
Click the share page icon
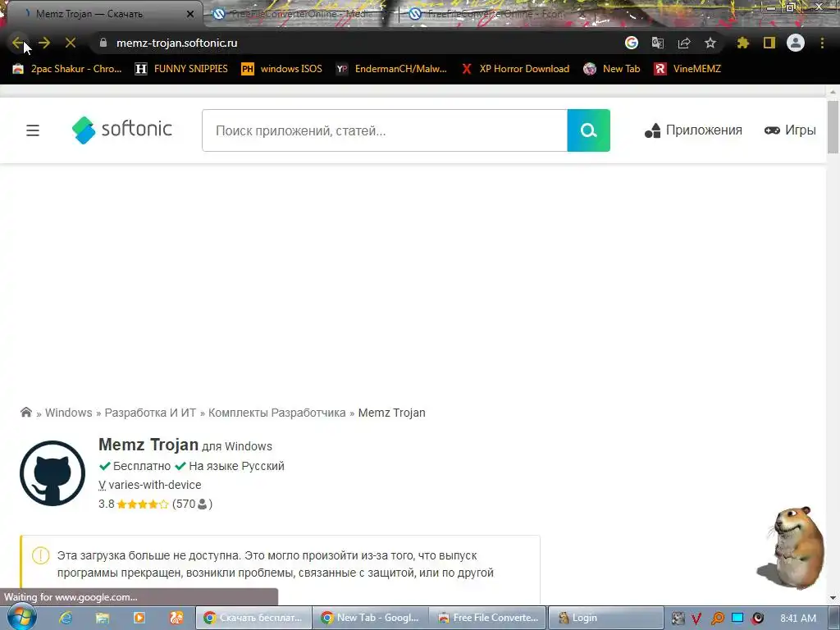(684, 43)
